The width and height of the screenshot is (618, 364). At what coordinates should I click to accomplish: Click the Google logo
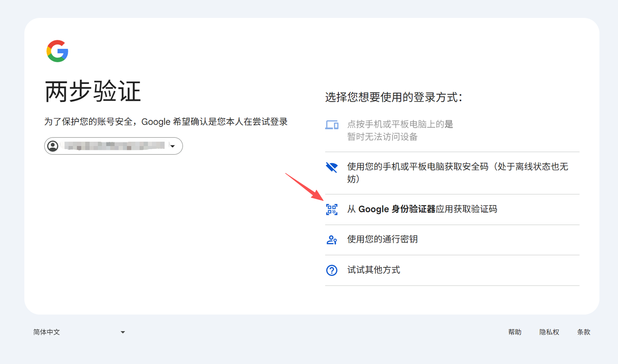[57, 51]
